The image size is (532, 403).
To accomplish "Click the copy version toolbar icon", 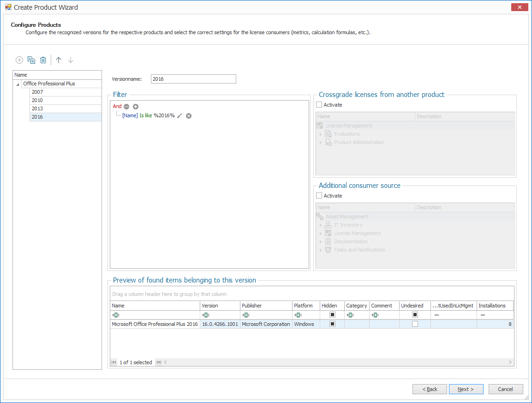I will pos(31,60).
